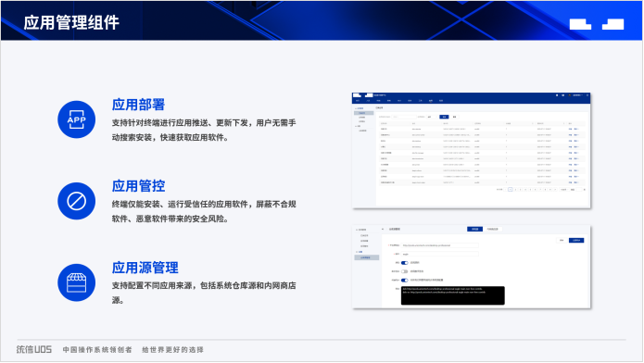
Task: Click the blue search button above the application table
Action: click(444, 117)
